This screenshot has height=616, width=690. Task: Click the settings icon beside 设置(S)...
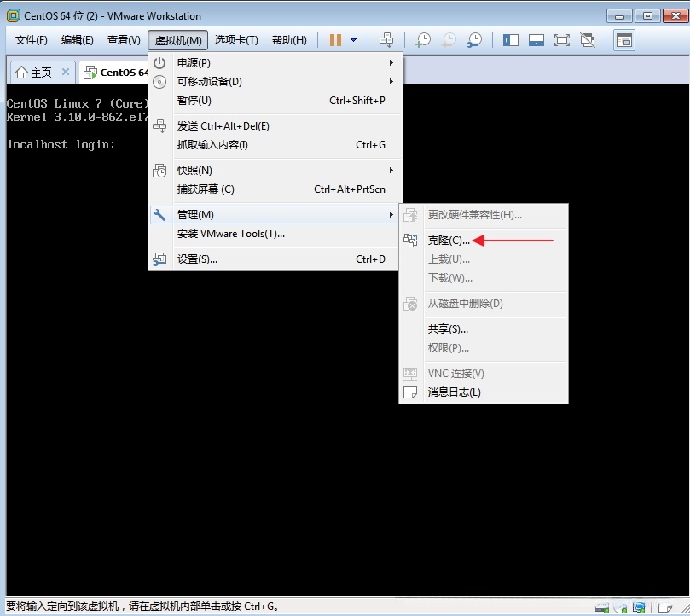pyautogui.click(x=159, y=259)
